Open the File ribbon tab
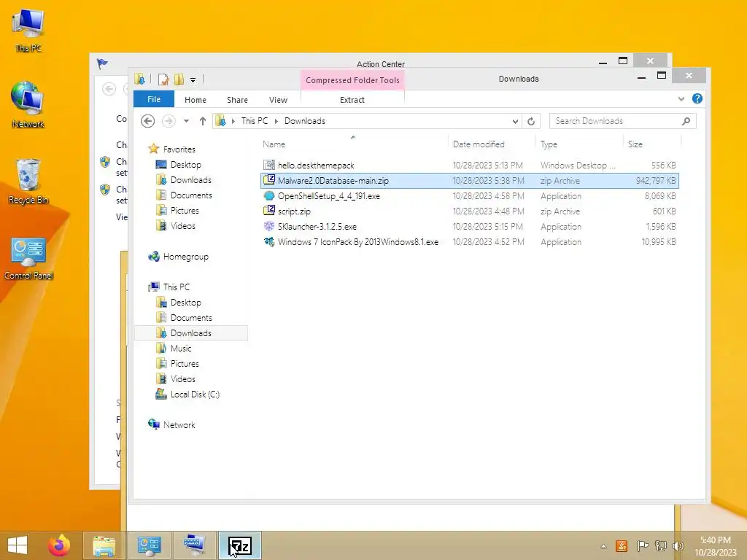The image size is (747, 560). (154, 99)
